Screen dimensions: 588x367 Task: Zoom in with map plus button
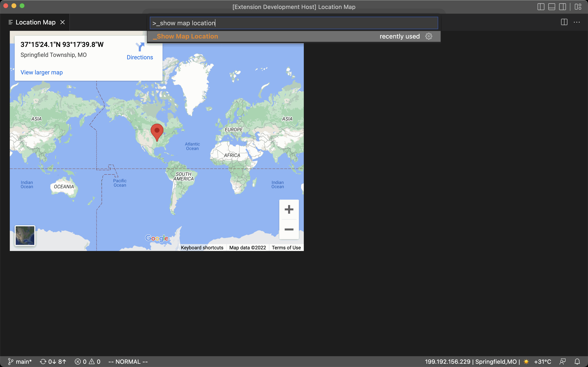point(289,209)
